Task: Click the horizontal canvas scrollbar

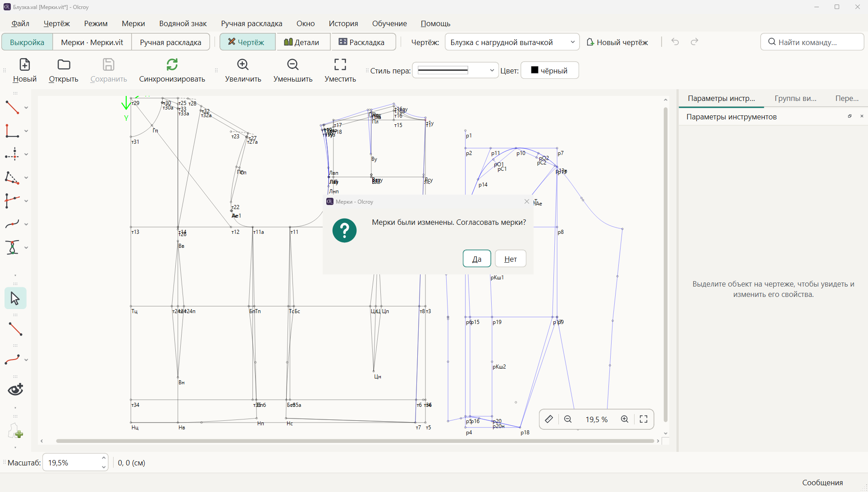Action: (355, 441)
